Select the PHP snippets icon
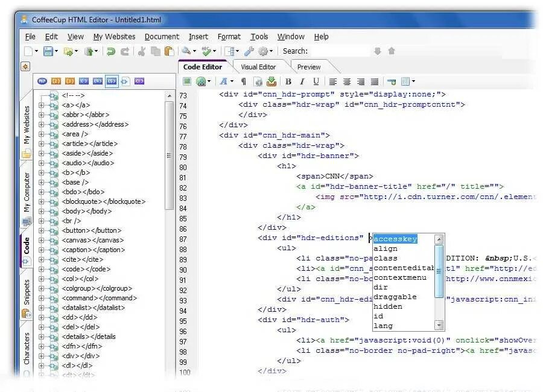Image resolution: width=543 pixels, height=392 pixels. (x=42, y=81)
